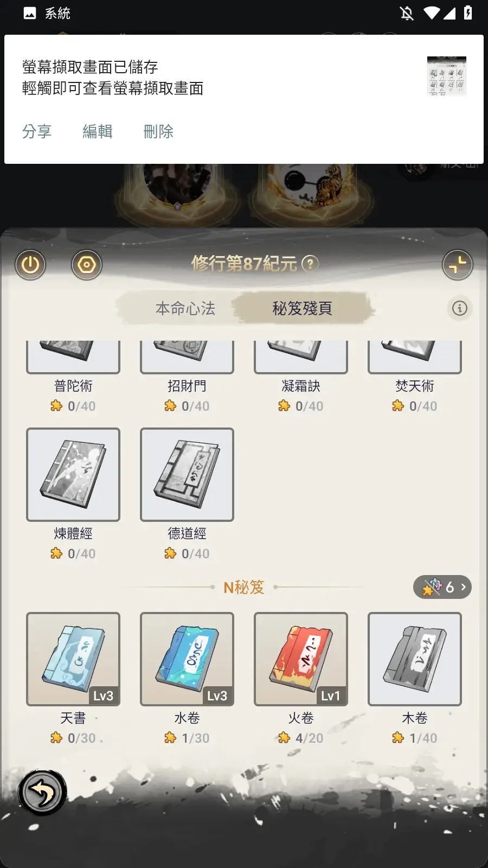Tap 分享 in the screenshot notification
This screenshot has height=868, width=488.
(37, 131)
